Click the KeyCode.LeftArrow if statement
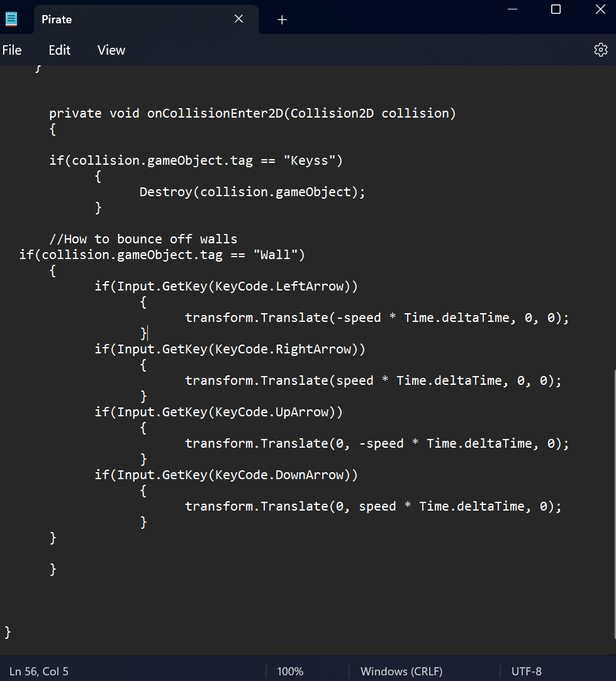The image size is (616, 681). coord(226,286)
